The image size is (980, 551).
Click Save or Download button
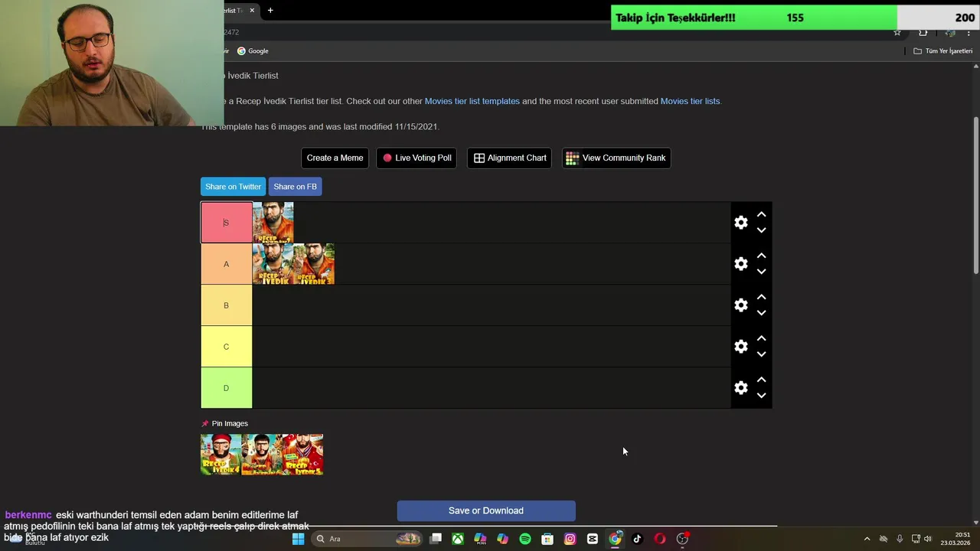pos(486,510)
